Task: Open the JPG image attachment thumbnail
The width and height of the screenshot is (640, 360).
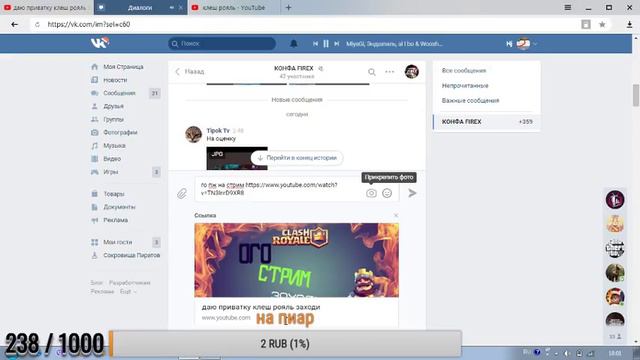Action: point(237,158)
